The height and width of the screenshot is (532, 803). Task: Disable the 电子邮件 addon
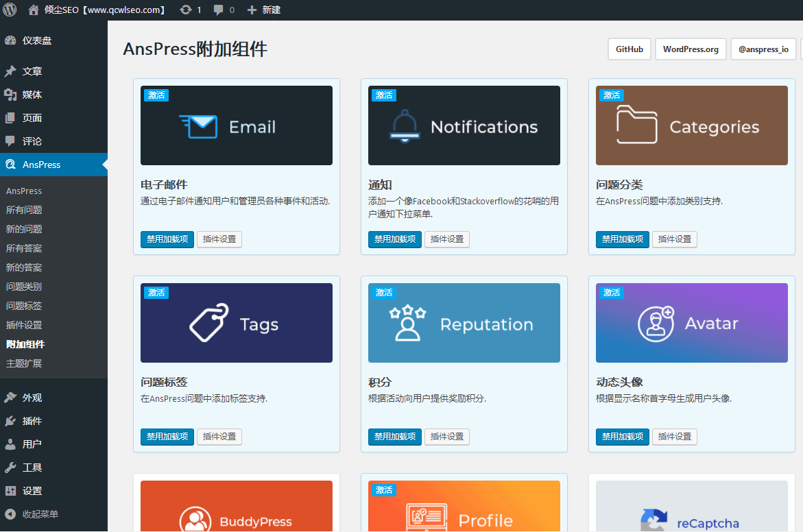pyautogui.click(x=167, y=239)
